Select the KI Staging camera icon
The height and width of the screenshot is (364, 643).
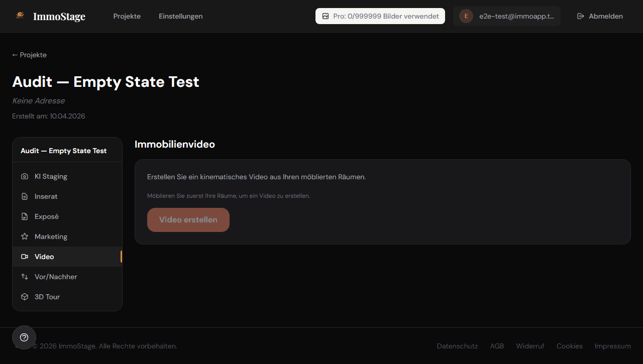[24, 176]
